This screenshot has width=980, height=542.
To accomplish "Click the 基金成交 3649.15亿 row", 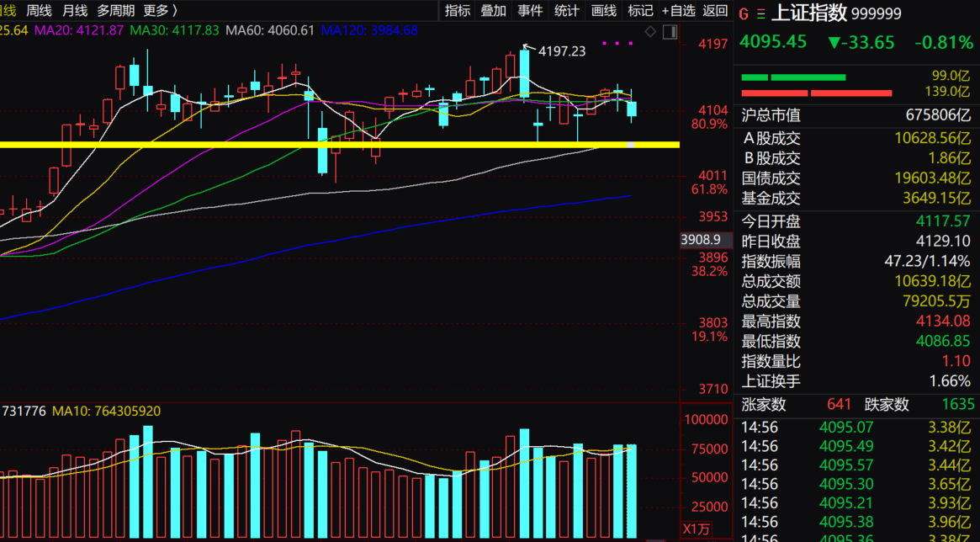I will 856,198.
